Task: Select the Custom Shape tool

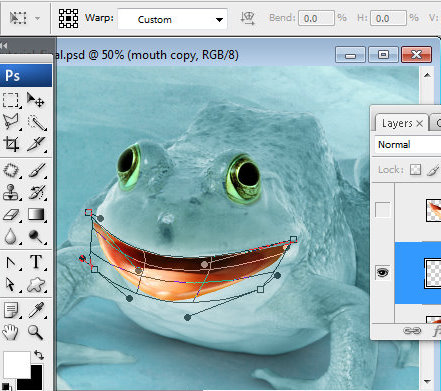Action: [x=36, y=284]
